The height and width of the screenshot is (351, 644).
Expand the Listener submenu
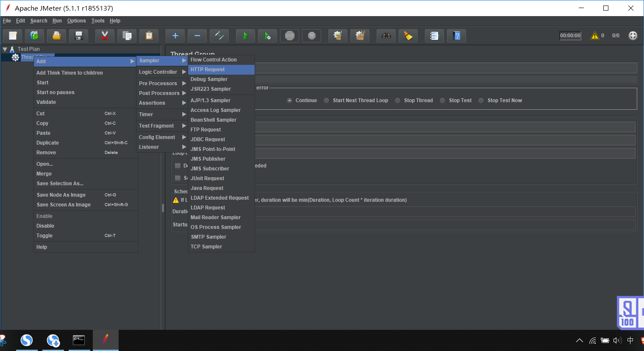pyautogui.click(x=162, y=147)
